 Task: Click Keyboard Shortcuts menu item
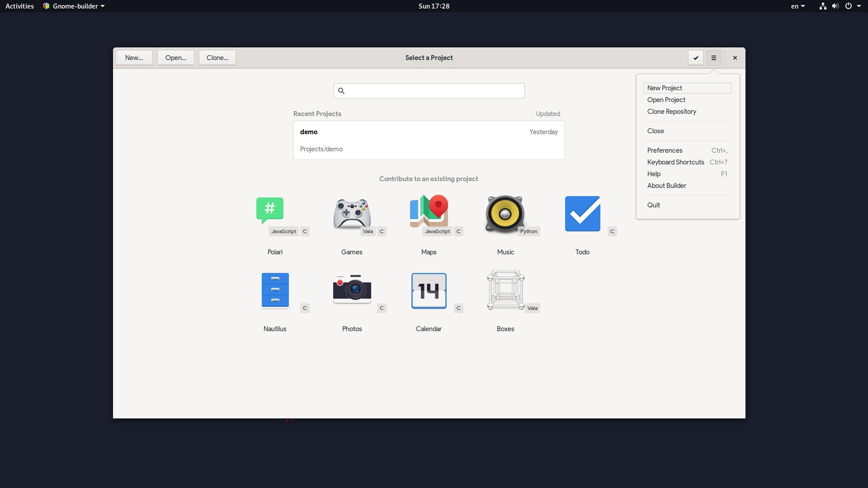(x=675, y=162)
